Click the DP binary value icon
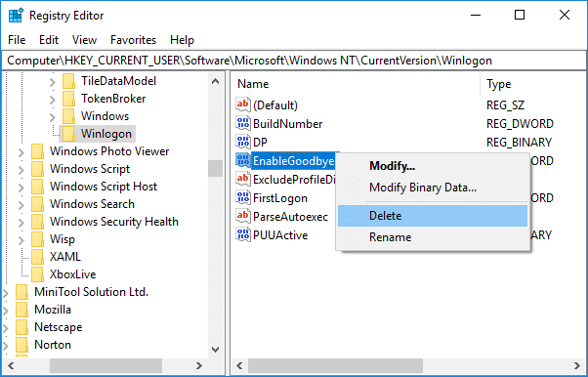 [243, 143]
